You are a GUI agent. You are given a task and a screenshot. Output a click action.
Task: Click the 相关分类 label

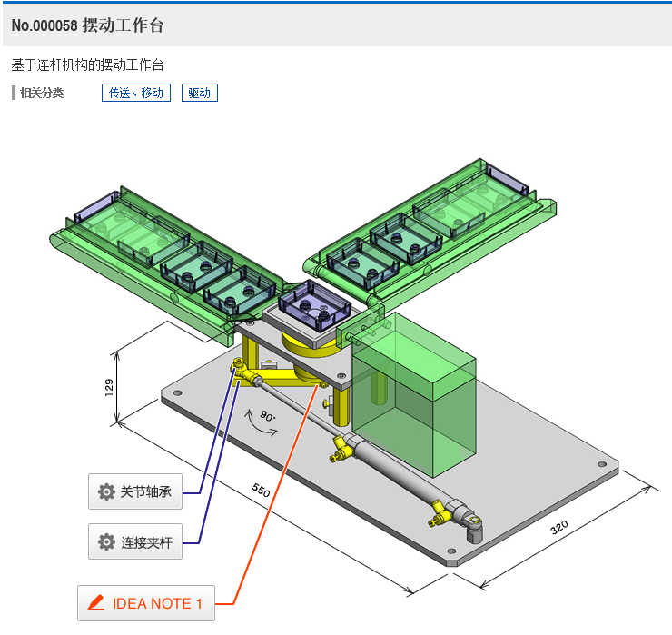[42, 93]
